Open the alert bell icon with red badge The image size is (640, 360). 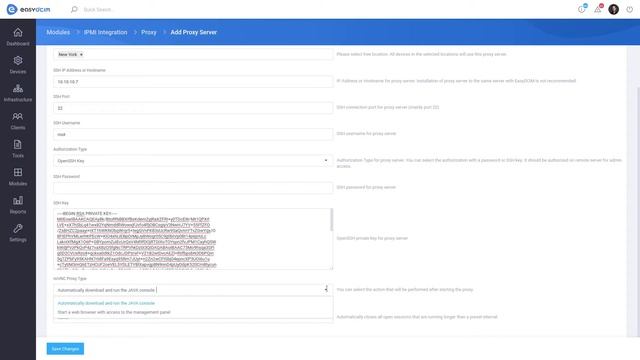pyautogui.click(x=598, y=9)
